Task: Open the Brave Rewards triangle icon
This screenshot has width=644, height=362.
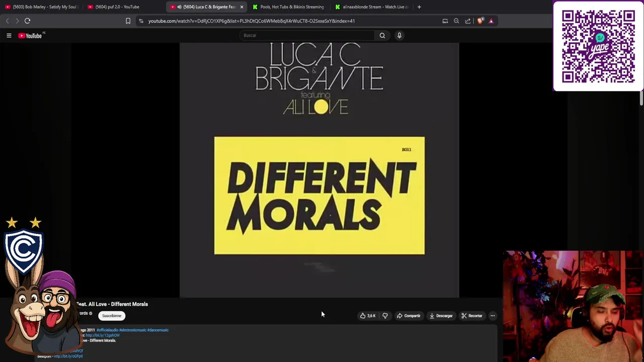Action: [x=491, y=21]
